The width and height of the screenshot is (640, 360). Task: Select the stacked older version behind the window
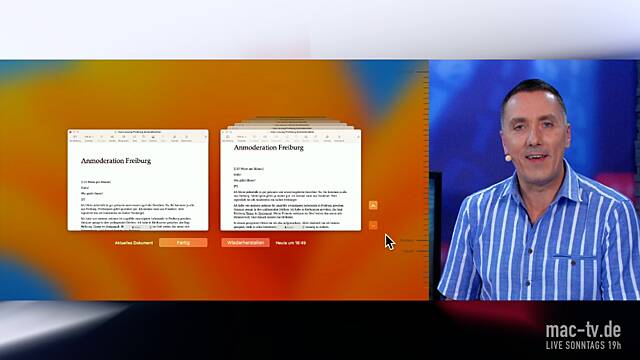(292, 123)
